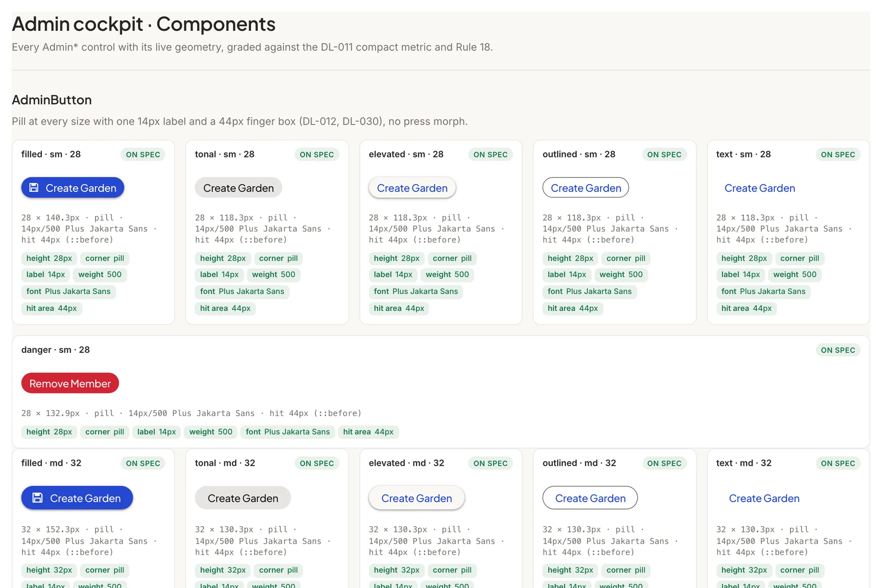Click the elevated md Create Garden button
Screen dimensions: 882x588
(416, 498)
